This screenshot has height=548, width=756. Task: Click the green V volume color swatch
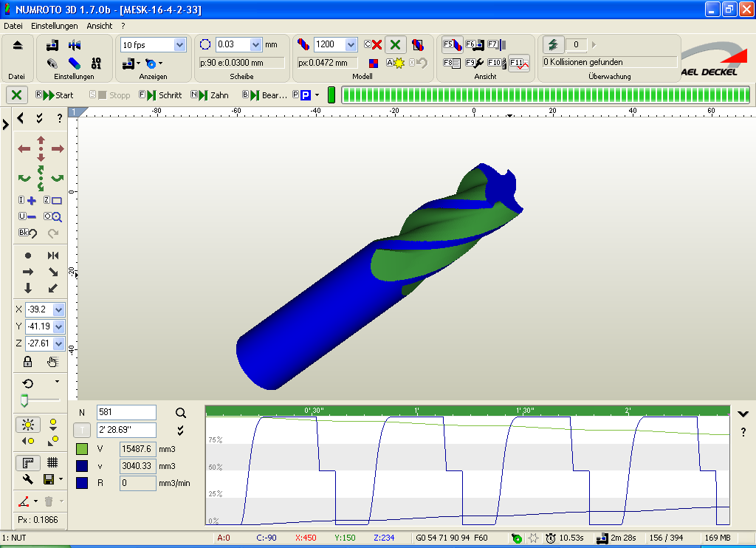tap(82, 448)
